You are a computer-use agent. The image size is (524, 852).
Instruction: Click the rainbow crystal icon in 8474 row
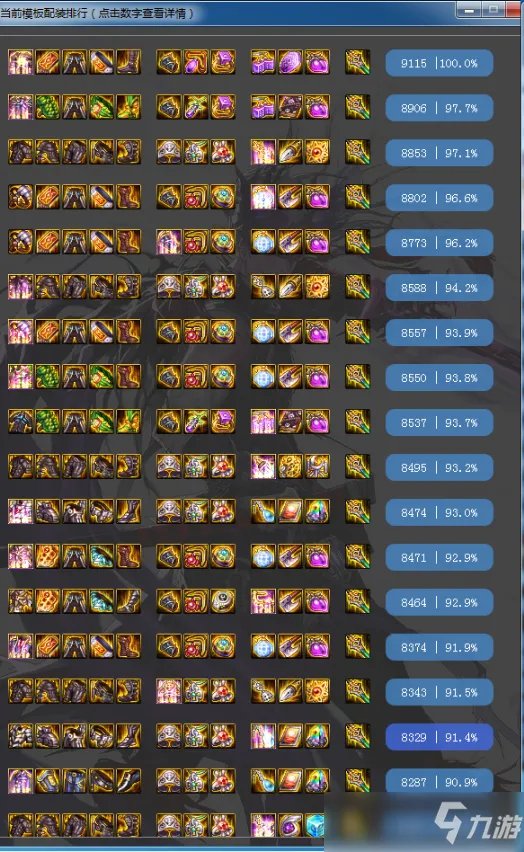(317, 512)
